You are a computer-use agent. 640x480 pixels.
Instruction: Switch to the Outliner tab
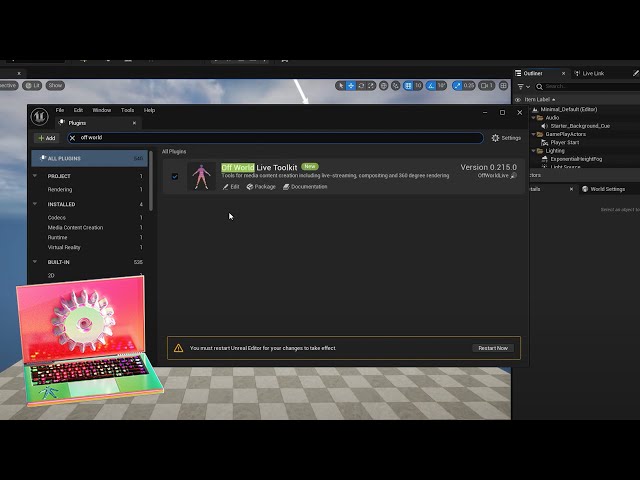(533, 73)
